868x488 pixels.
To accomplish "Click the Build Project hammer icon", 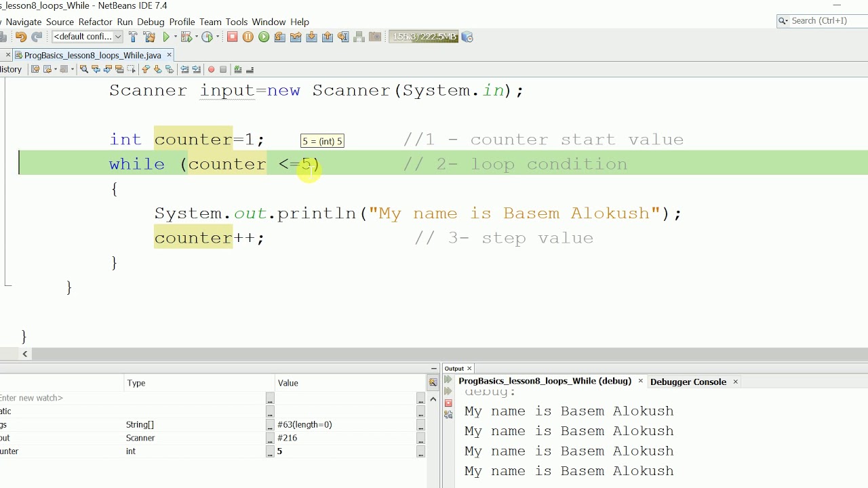I will pyautogui.click(x=133, y=37).
